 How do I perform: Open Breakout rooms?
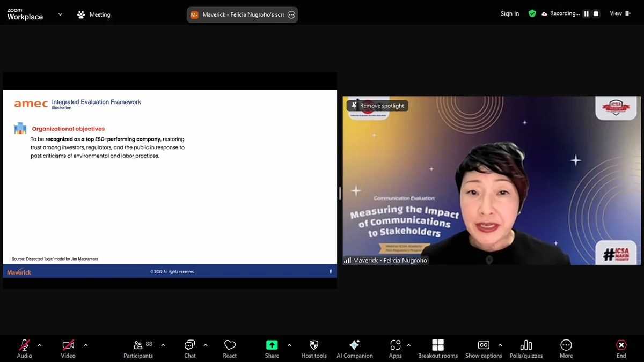click(438, 348)
